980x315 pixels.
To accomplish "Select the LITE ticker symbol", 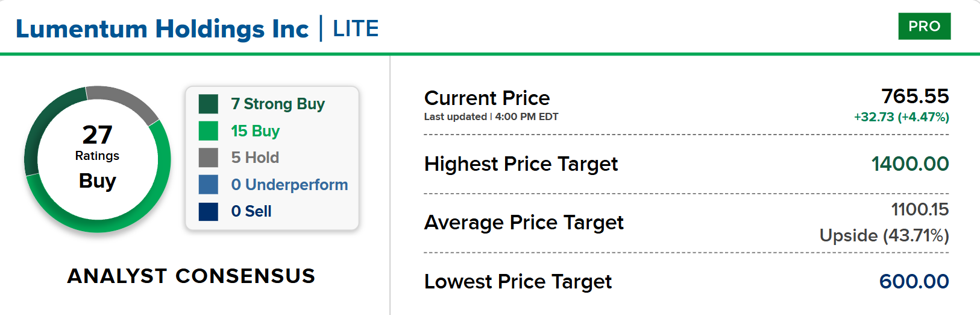I will 356,28.
